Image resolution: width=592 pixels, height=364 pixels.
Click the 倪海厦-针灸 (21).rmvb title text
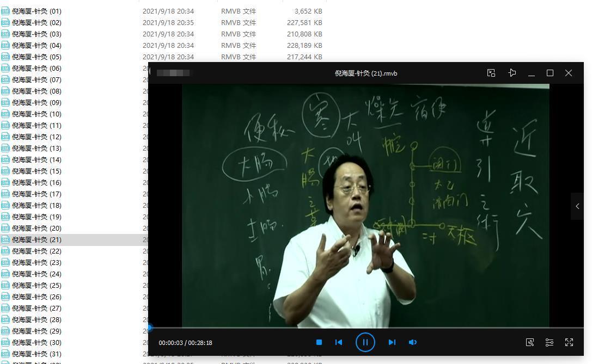366,73
